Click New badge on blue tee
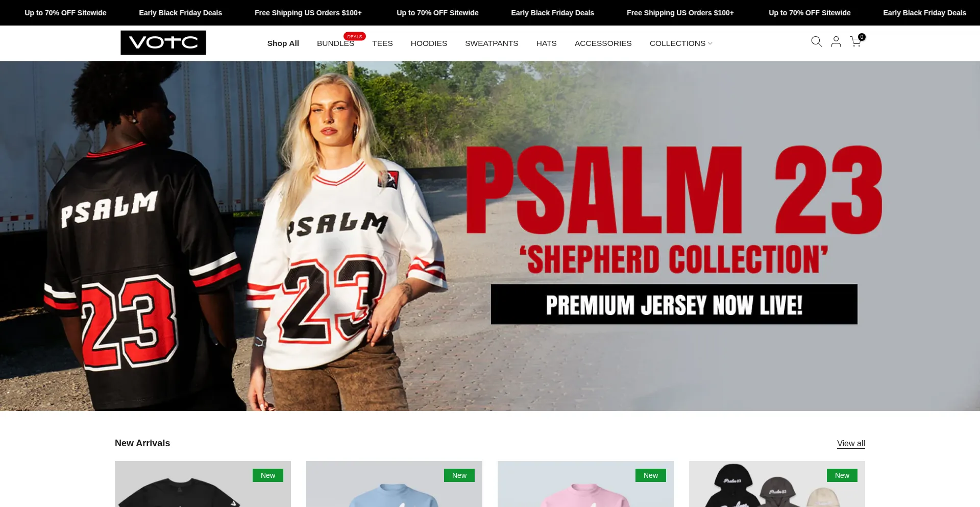 coord(459,475)
